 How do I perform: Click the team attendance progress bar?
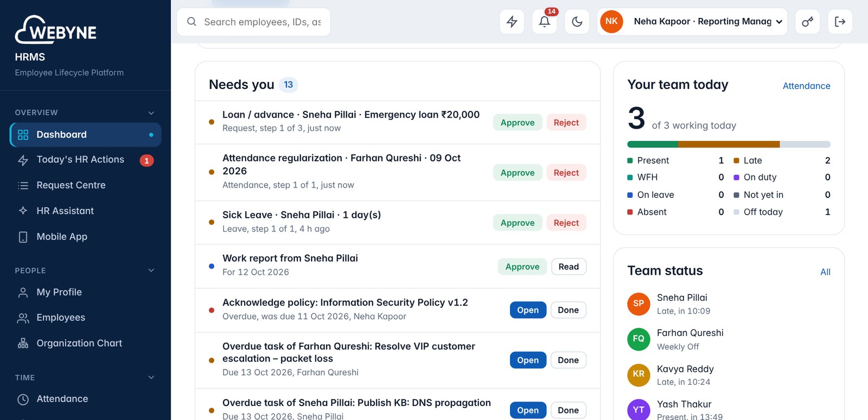pos(729,144)
